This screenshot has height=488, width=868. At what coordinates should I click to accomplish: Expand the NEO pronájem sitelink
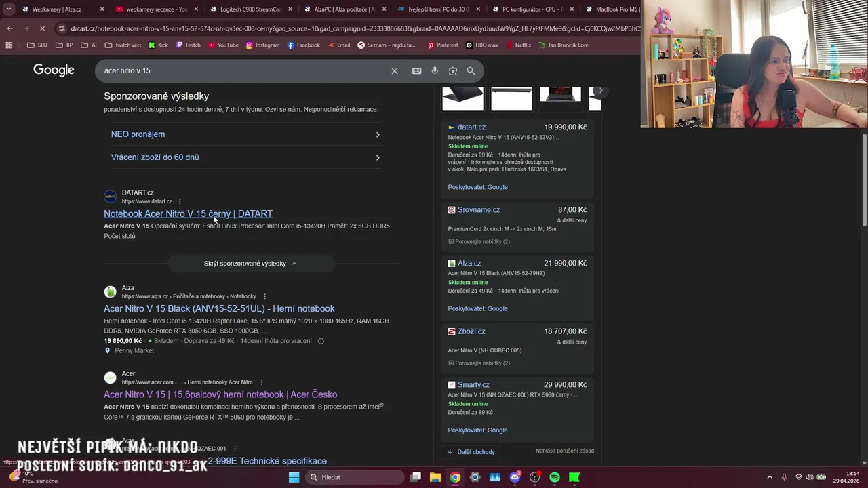[245, 134]
